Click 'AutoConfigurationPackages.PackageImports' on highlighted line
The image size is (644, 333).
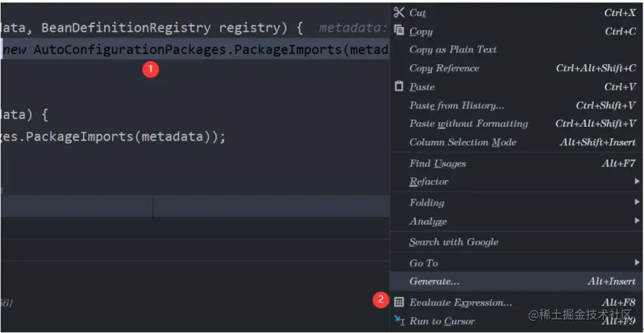pos(188,50)
